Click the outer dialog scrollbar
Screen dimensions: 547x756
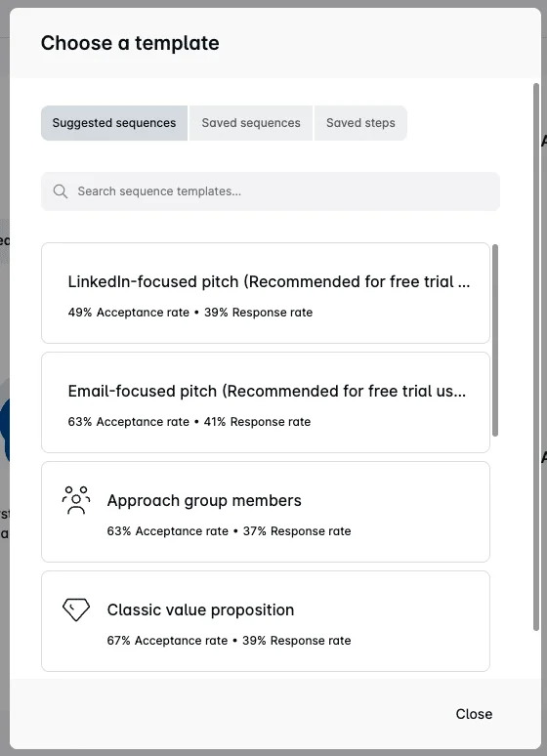click(x=536, y=357)
